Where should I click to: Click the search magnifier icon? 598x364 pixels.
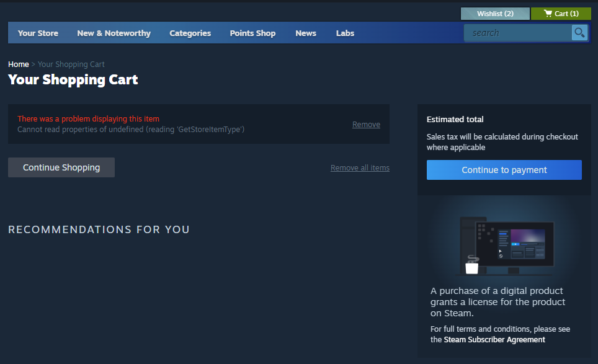tap(579, 33)
